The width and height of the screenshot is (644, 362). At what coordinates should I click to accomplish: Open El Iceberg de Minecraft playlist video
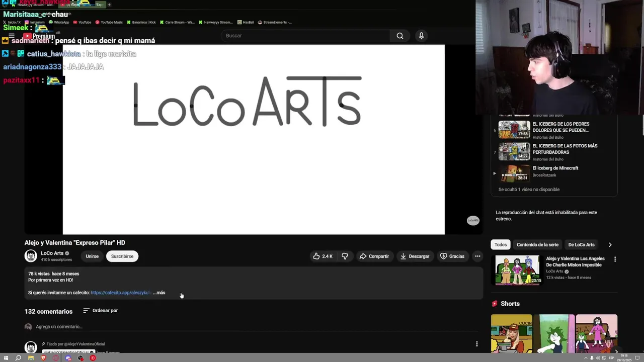pyautogui.click(x=554, y=173)
